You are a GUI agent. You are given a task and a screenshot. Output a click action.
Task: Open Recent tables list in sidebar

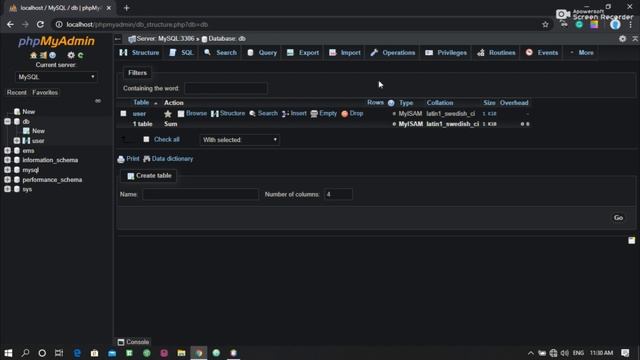[x=17, y=93]
